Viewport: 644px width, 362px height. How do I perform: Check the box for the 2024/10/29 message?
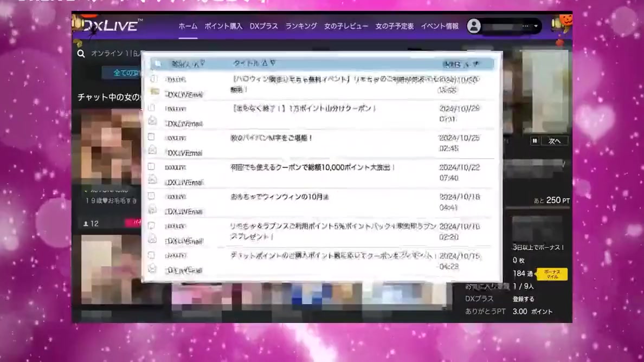click(x=152, y=108)
